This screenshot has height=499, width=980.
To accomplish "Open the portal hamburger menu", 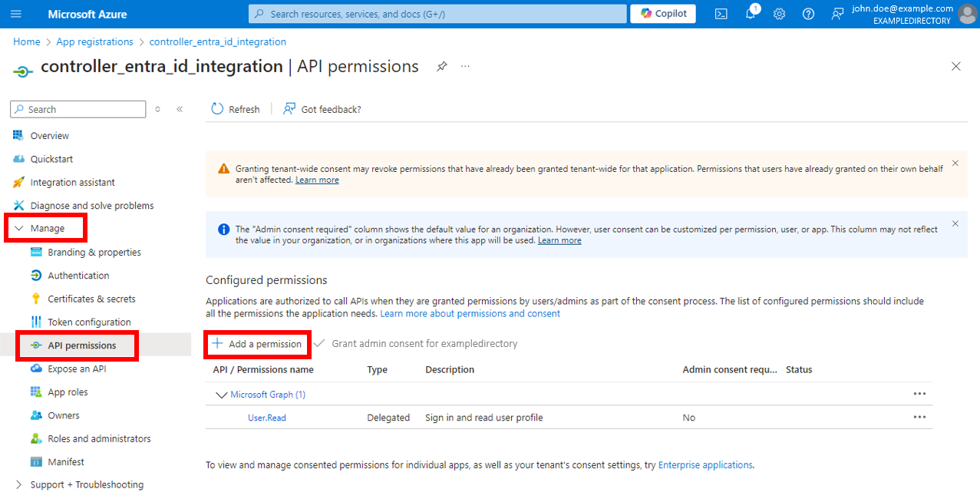I will [16, 13].
